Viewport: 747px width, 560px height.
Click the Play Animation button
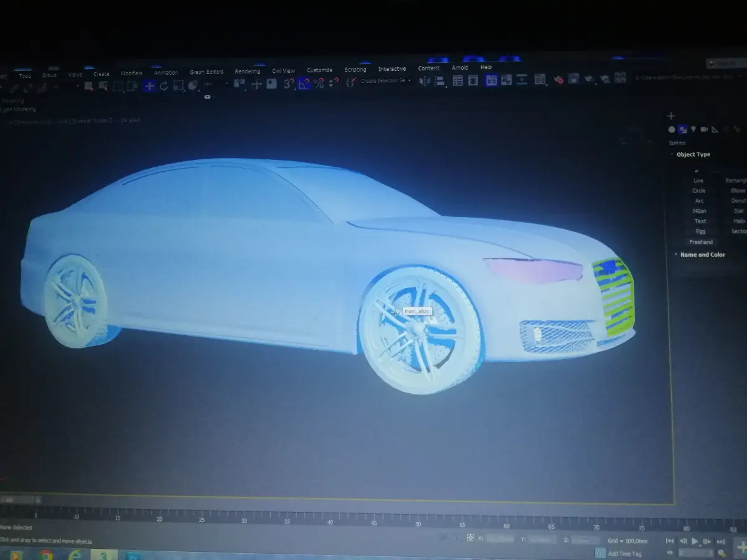(695, 541)
